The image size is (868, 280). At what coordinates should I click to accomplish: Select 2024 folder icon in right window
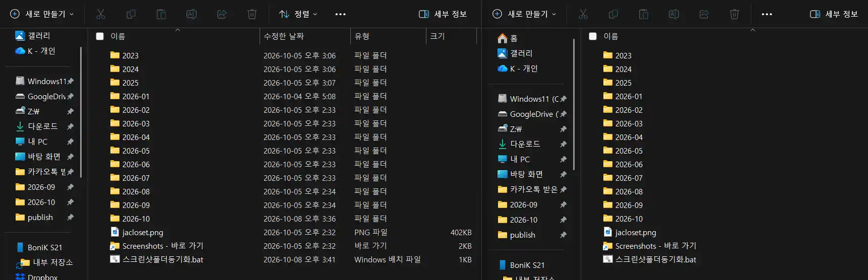coord(608,68)
